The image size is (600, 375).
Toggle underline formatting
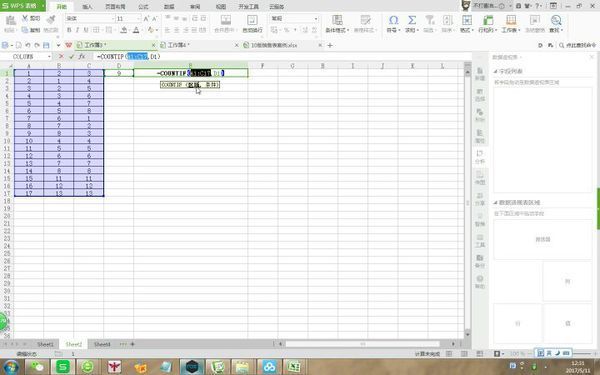(86, 30)
